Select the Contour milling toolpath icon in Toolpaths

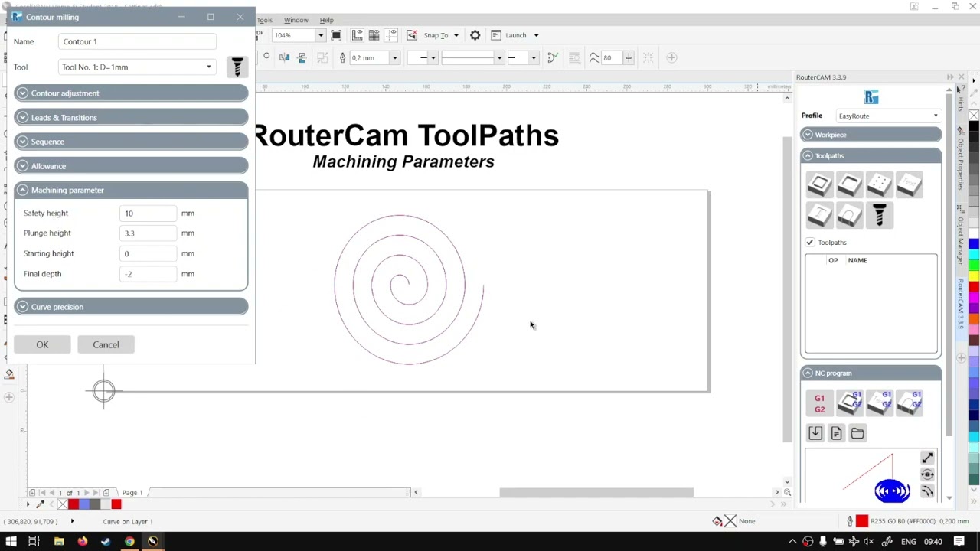(819, 184)
